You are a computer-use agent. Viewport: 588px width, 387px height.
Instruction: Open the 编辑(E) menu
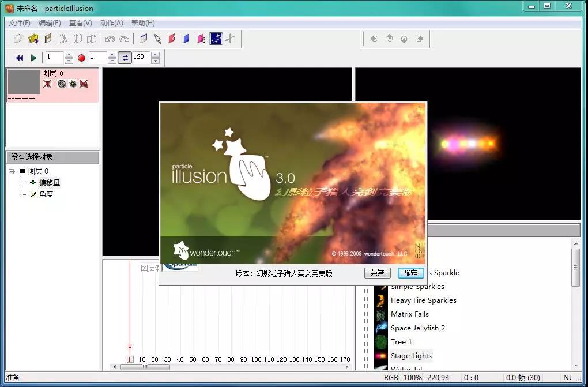point(50,23)
